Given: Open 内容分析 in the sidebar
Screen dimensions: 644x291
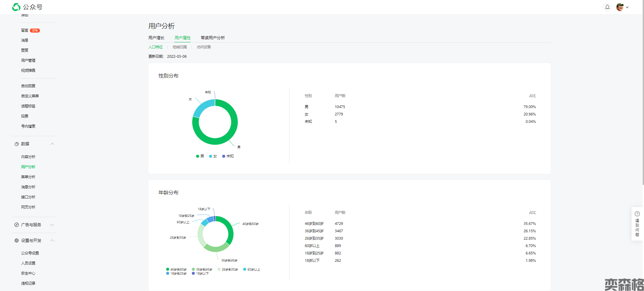Looking at the screenshot, I should pyautogui.click(x=28, y=157).
